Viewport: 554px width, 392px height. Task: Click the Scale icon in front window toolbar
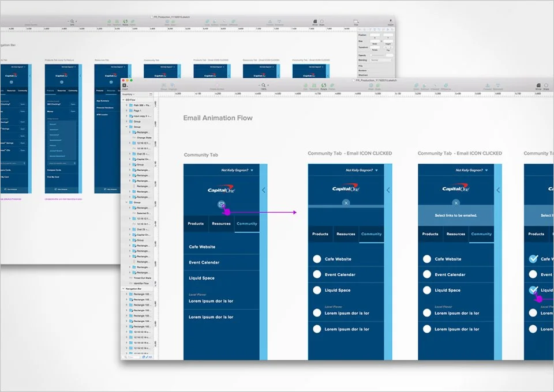[x=378, y=85]
